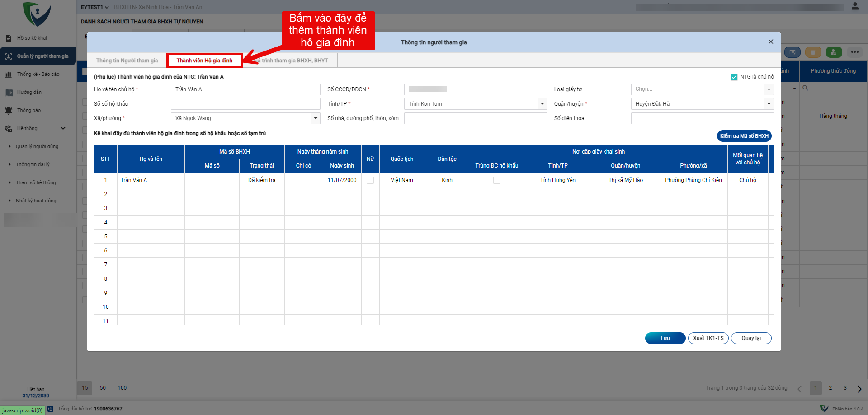
Task: Open Thống kê - Báo cáo chart icon
Action: [x=8, y=75]
